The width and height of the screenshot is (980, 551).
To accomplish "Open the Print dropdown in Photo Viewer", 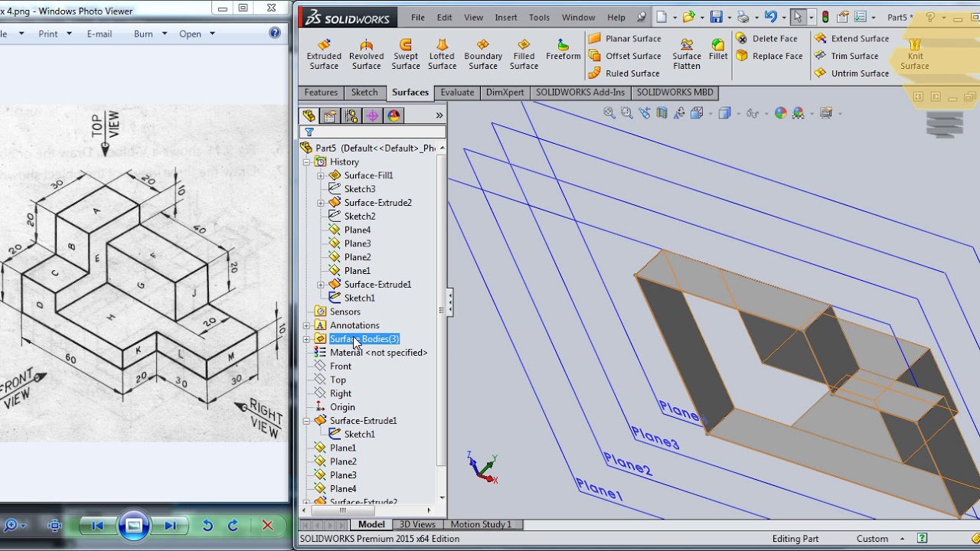I will tap(69, 34).
